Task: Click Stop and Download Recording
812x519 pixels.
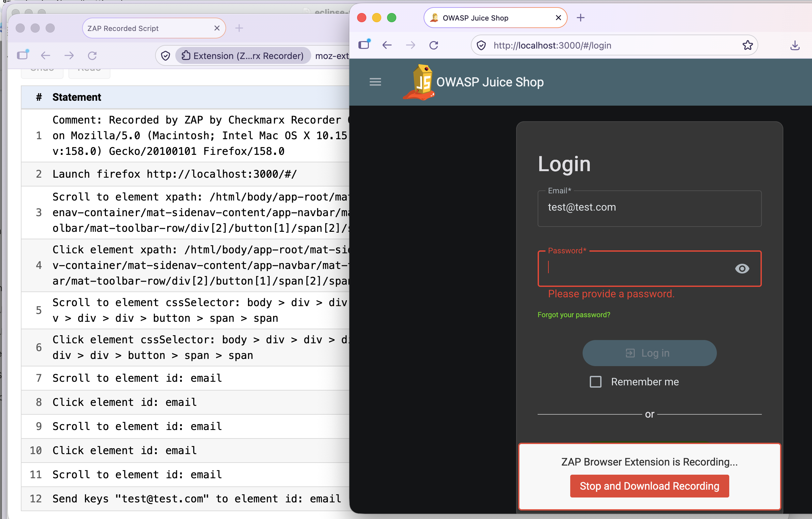Action: coord(649,486)
